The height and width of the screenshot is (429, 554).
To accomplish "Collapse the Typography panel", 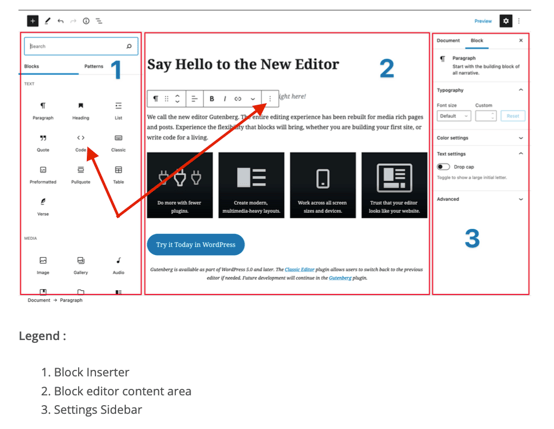I will pyautogui.click(x=480, y=90).
